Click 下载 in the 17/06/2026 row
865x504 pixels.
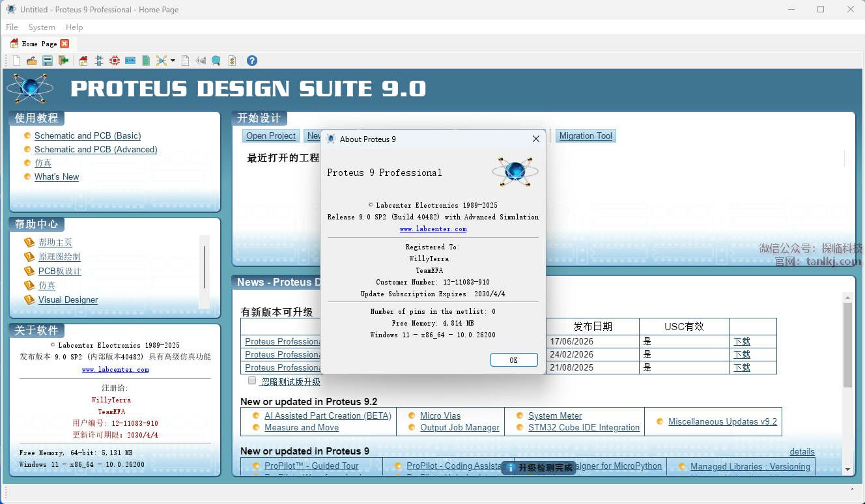pos(742,341)
